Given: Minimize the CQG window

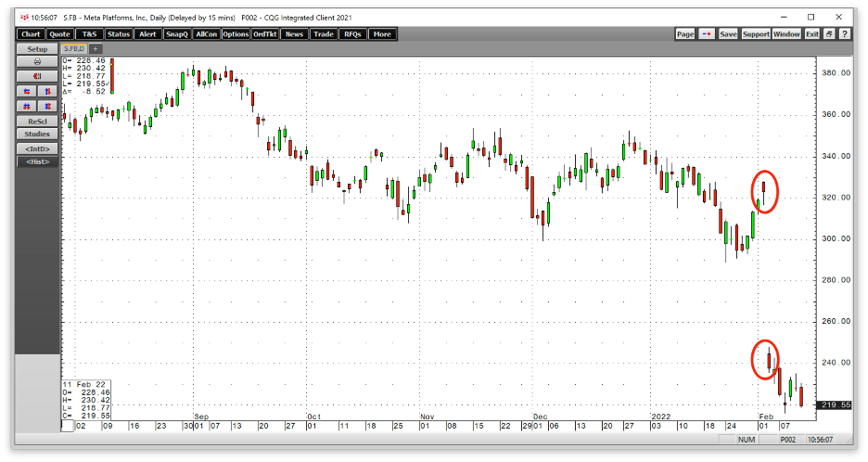Looking at the screenshot, I should 784,18.
